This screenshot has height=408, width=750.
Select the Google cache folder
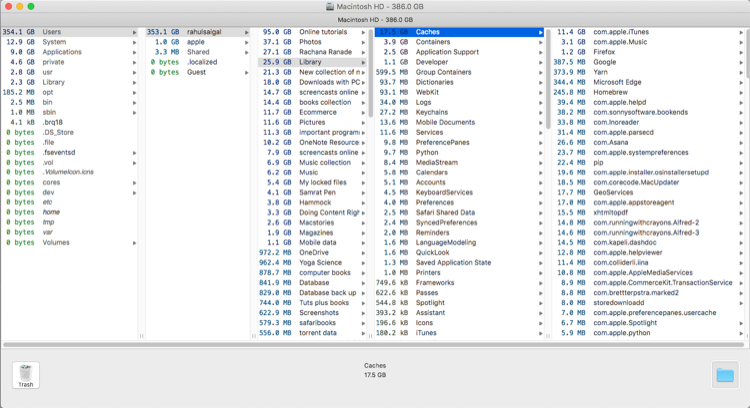tap(649, 62)
